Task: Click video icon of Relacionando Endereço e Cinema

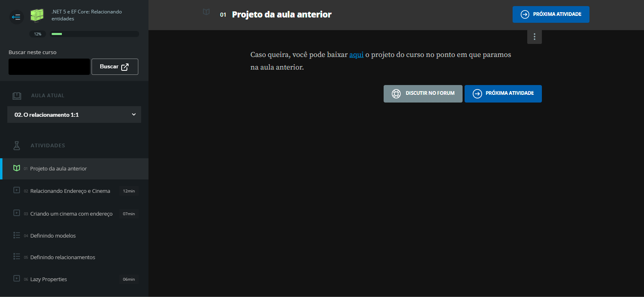Action: click(x=17, y=190)
